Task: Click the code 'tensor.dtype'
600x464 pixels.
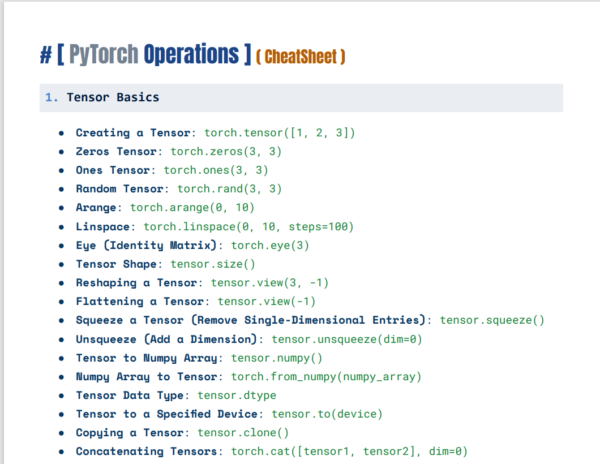Action: [237, 396]
